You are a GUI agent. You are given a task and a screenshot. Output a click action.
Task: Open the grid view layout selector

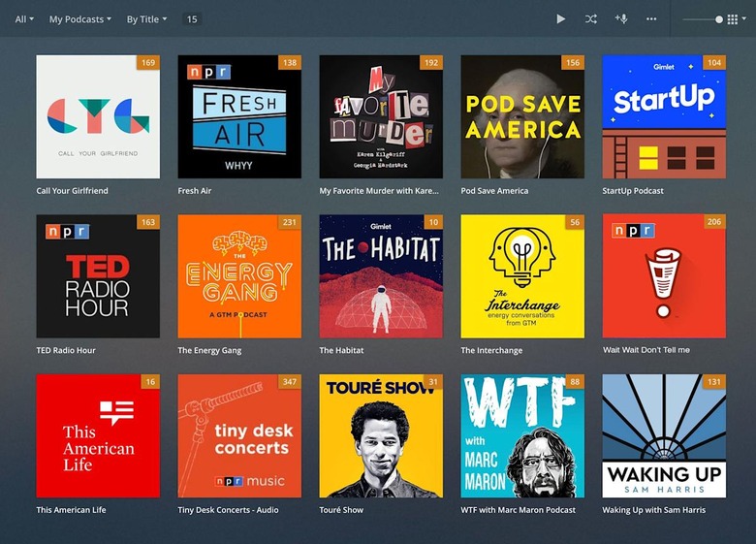point(735,19)
